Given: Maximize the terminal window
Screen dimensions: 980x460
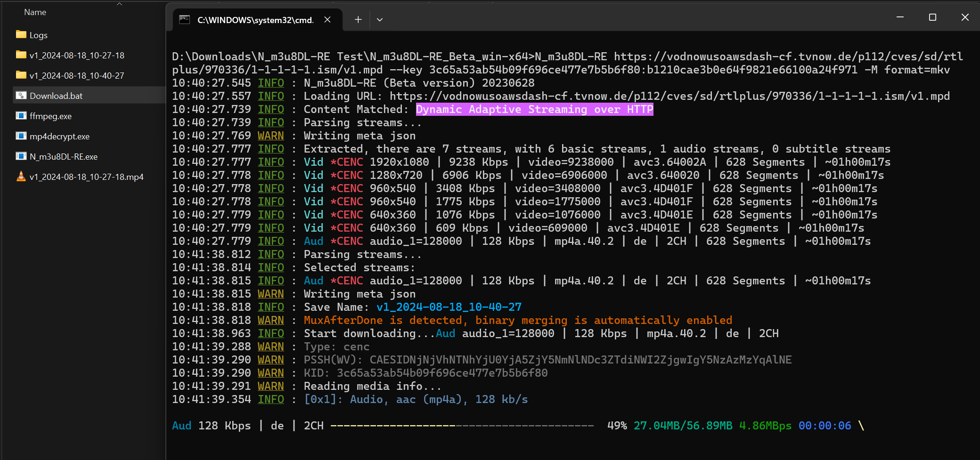Looking at the screenshot, I should [932, 17].
